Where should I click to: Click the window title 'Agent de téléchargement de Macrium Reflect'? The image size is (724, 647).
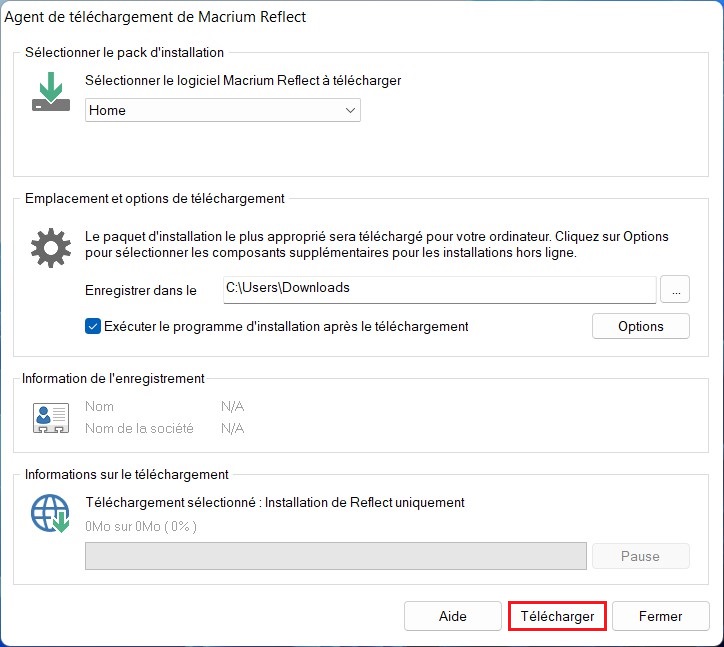click(155, 17)
